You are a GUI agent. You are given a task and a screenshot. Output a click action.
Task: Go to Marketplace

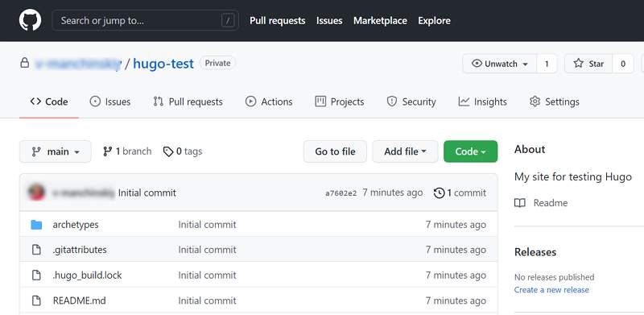pos(380,21)
